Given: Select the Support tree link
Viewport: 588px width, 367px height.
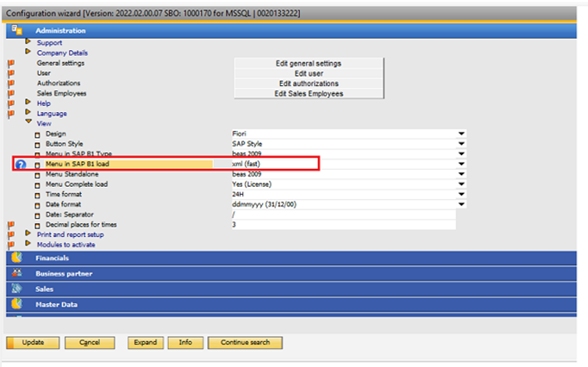Looking at the screenshot, I should pyautogui.click(x=49, y=43).
